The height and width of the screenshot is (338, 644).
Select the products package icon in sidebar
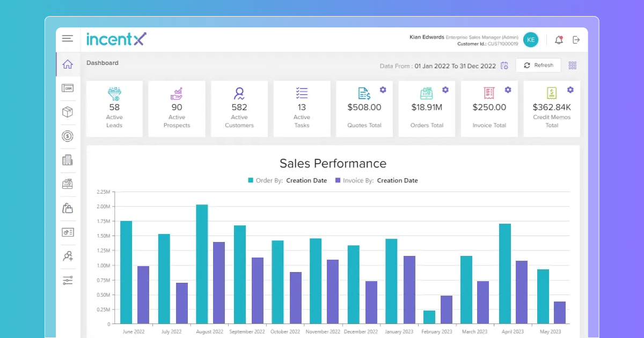click(68, 112)
